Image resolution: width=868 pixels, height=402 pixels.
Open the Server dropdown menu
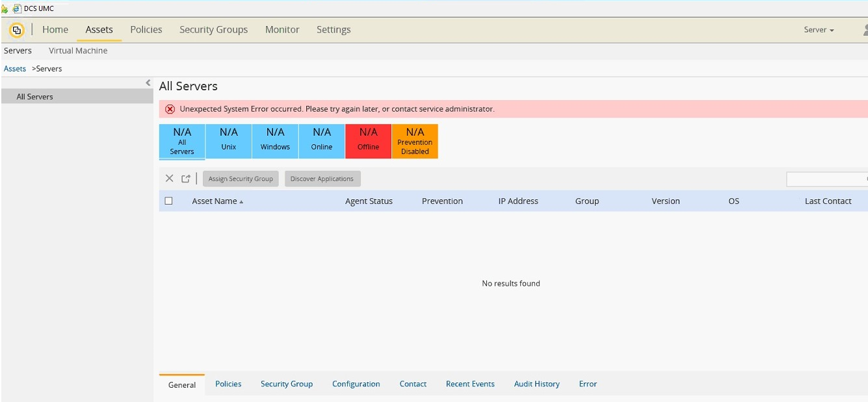819,30
